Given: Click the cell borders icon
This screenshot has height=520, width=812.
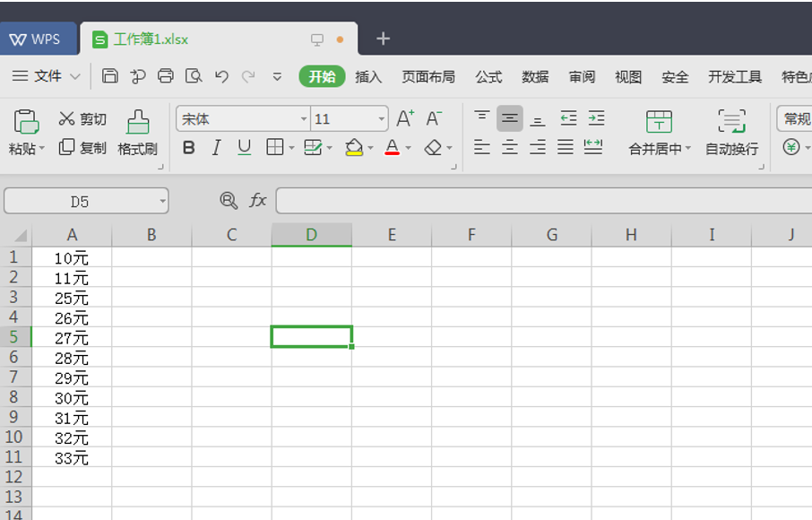Looking at the screenshot, I should (274, 148).
